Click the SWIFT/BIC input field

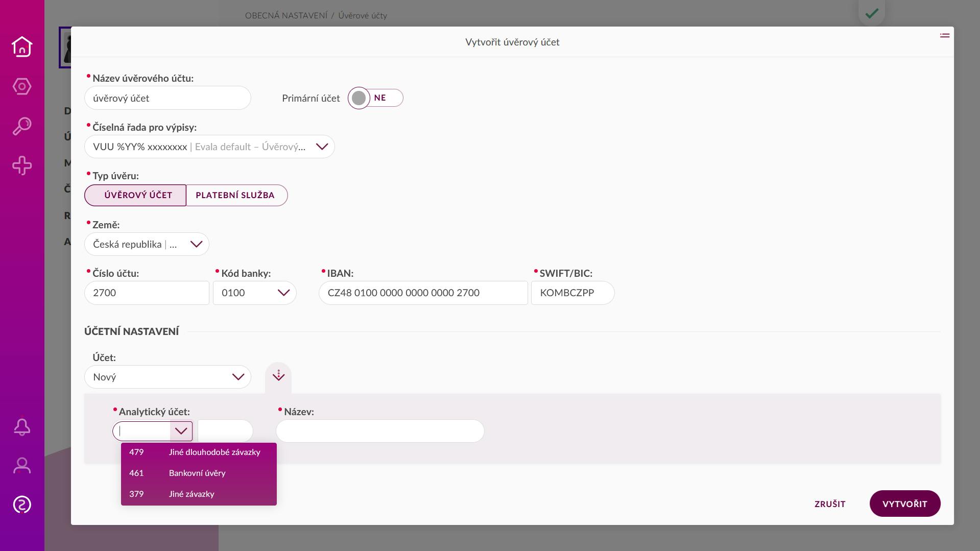point(572,293)
